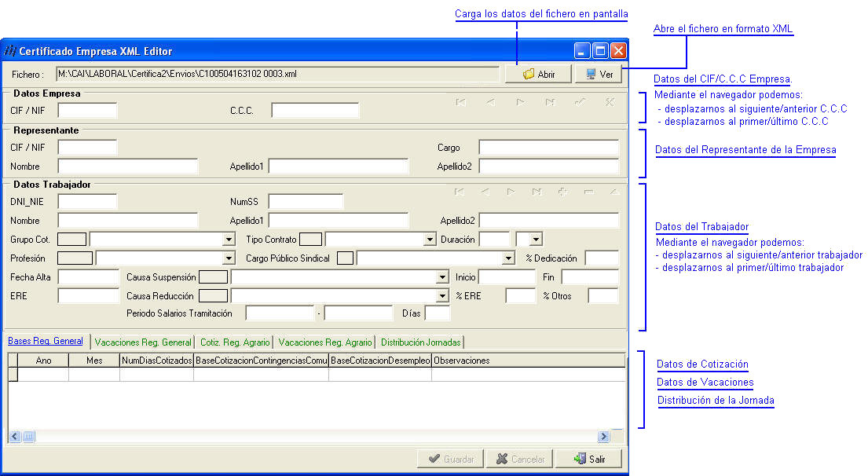Click the Abrir button to load file
Image resolution: width=868 pixels, height=476 pixels.
(538, 74)
